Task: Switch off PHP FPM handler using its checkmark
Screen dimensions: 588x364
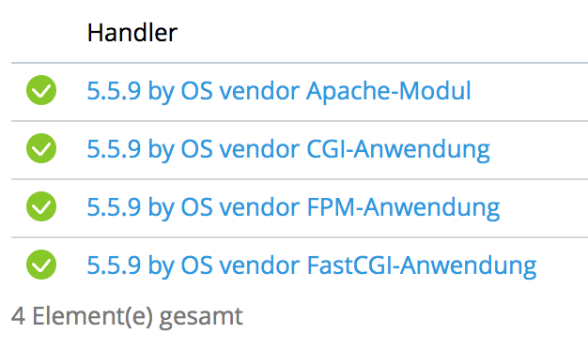Action: click(x=41, y=206)
